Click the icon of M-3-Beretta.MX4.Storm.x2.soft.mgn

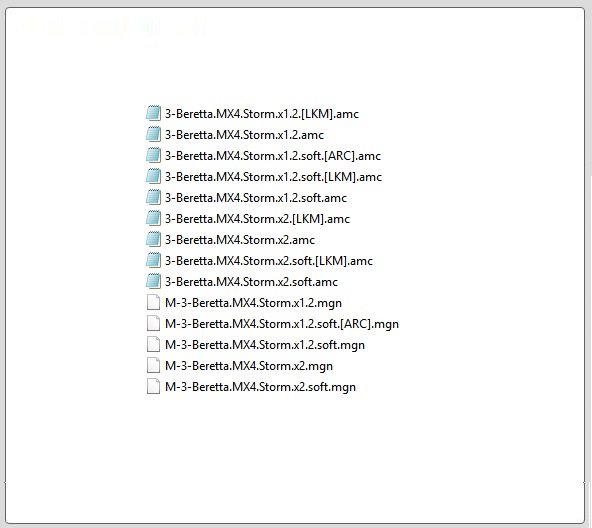(x=153, y=386)
